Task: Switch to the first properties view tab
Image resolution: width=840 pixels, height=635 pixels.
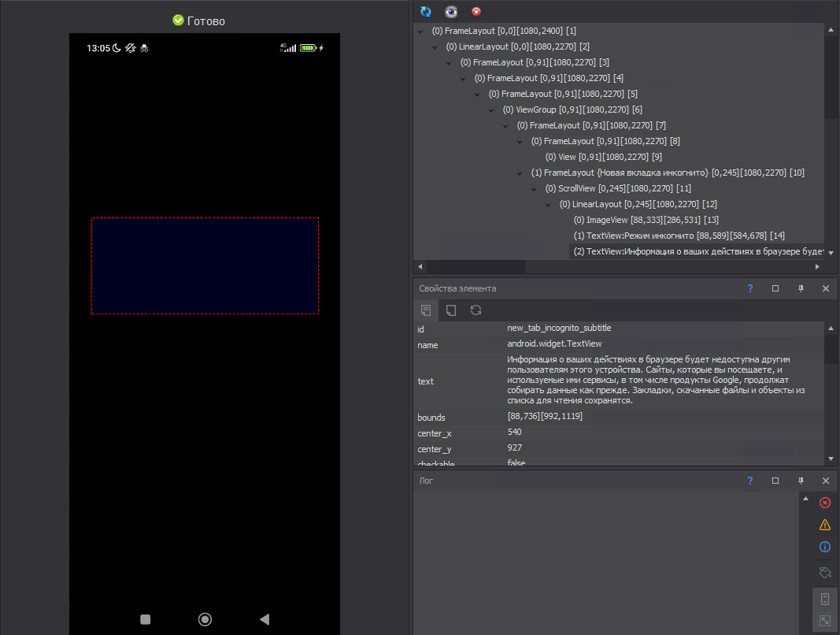Action: (426, 310)
